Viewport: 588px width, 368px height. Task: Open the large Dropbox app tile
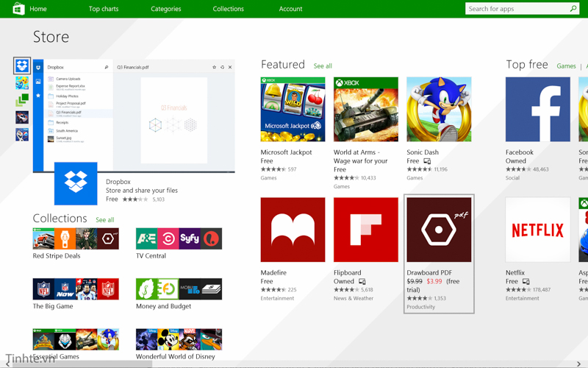[x=76, y=183]
